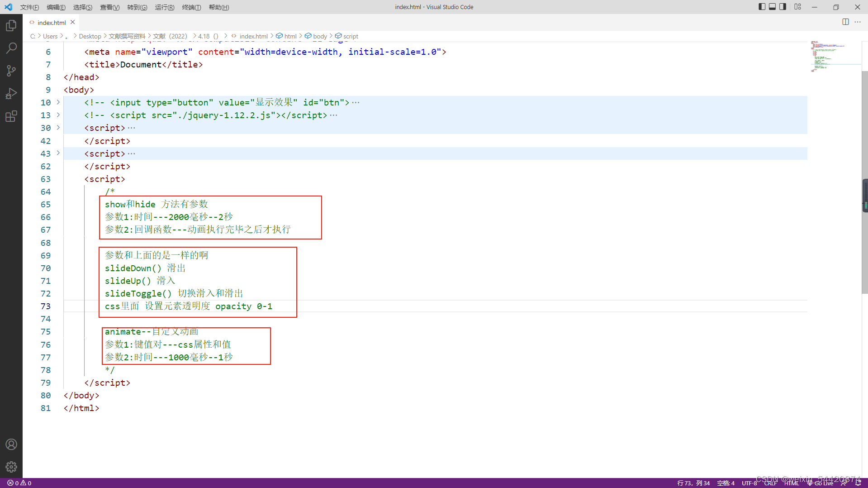Click Go Live in the status bar
The width and height of the screenshot is (868, 488).
(x=823, y=483)
